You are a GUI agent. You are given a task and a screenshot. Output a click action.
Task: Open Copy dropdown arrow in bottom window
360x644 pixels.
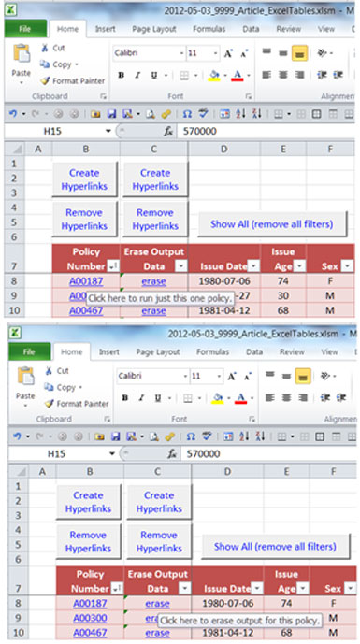point(81,387)
